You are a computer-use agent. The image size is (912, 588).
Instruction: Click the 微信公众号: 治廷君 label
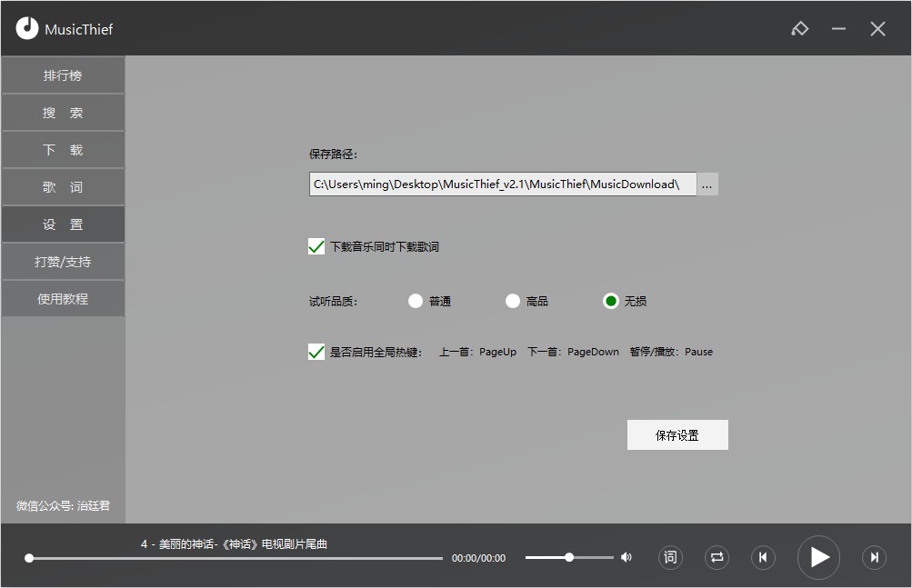pyautogui.click(x=63, y=506)
